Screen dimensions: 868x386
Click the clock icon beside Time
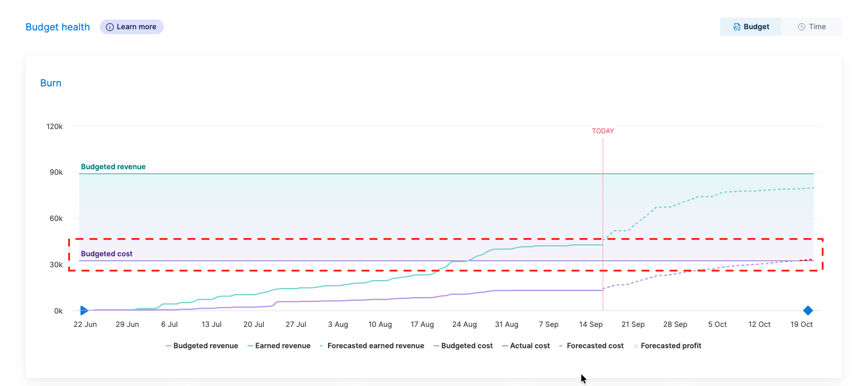pyautogui.click(x=802, y=27)
